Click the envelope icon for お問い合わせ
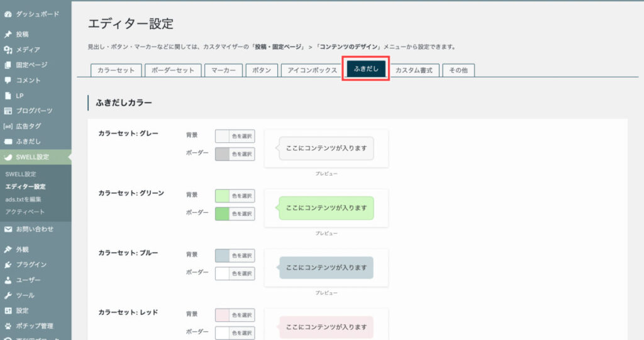This screenshot has height=340, width=644. click(x=8, y=229)
